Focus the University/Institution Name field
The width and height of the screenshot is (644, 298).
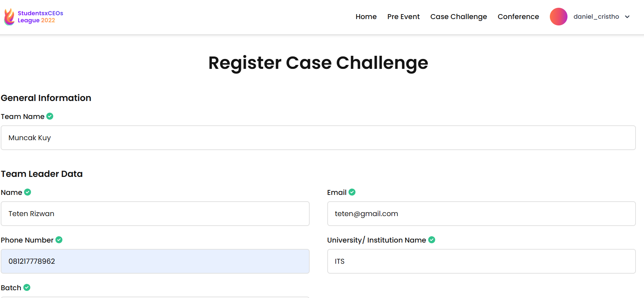[x=481, y=261]
